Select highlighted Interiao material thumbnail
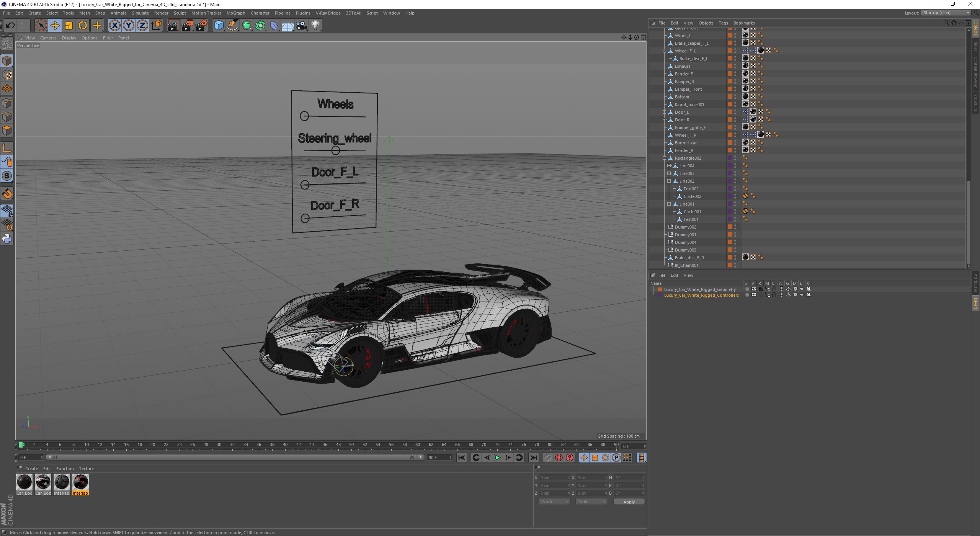 pyautogui.click(x=80, y=482)
